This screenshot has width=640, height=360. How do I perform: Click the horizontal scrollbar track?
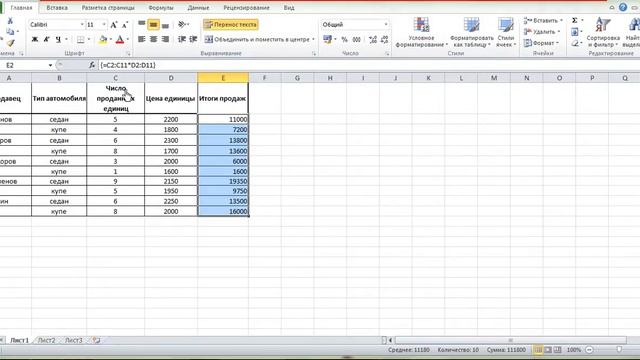click(x=510, y=340)
